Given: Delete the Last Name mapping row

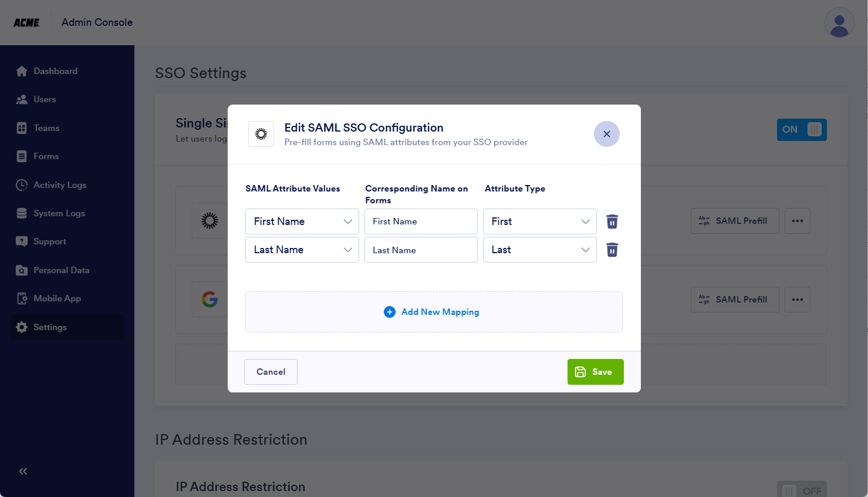Looking at the screenshot, I should click(612, 250).
